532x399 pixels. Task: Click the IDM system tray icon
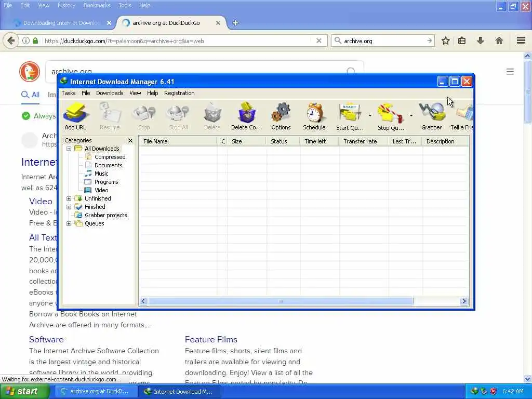click(474, 391)
